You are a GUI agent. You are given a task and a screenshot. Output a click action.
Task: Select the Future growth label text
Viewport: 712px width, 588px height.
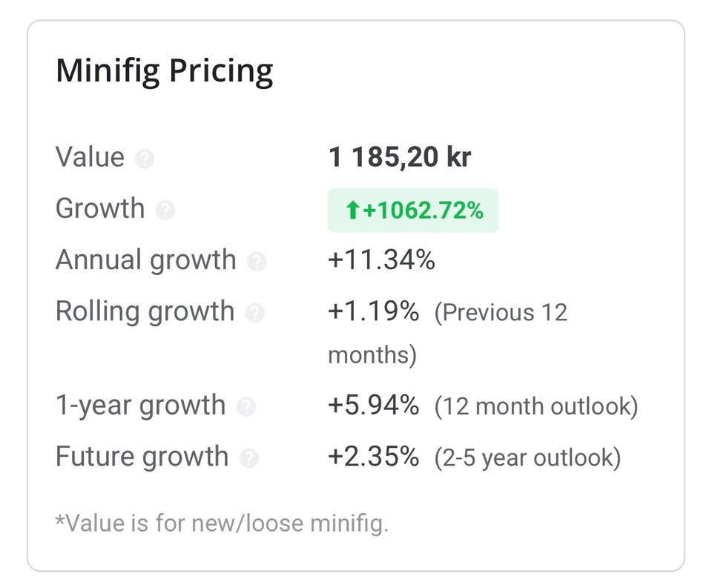point(142,457)
